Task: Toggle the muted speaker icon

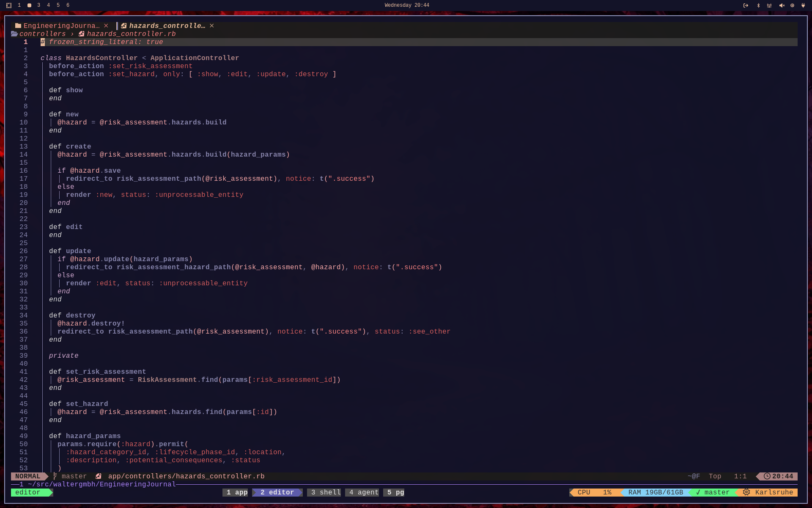Action: 782,6
